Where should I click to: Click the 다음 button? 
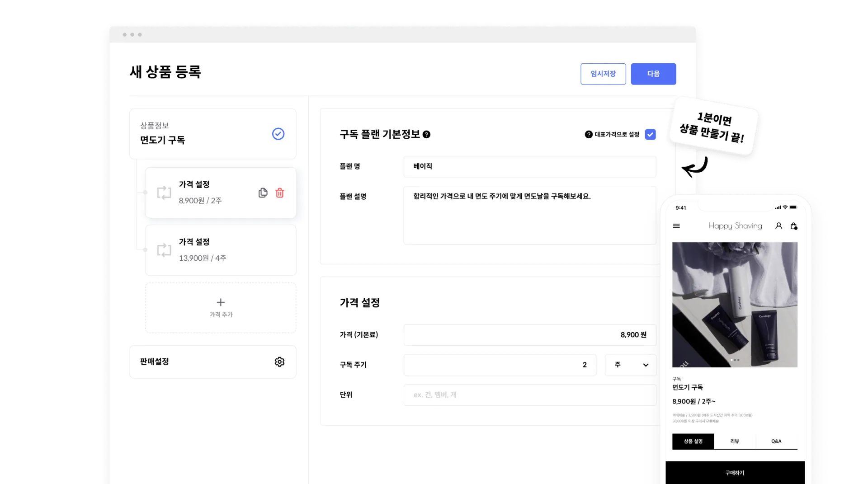653,74
